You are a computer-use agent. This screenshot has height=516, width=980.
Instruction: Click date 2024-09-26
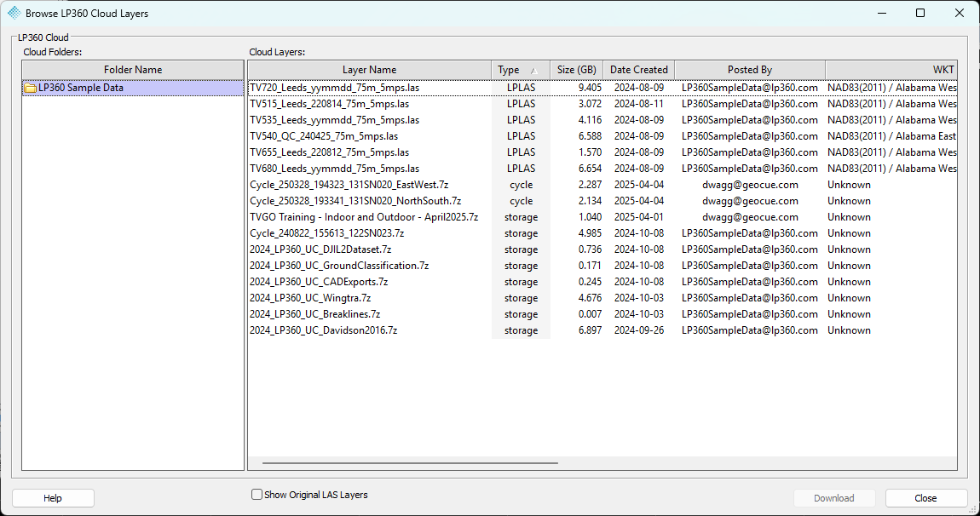(x=639, y=331)
